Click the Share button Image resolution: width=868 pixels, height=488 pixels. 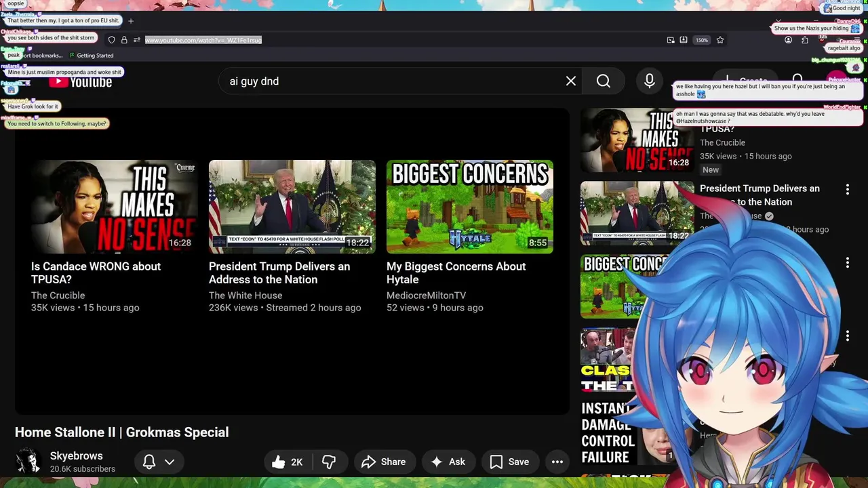[x=384, y=462]
